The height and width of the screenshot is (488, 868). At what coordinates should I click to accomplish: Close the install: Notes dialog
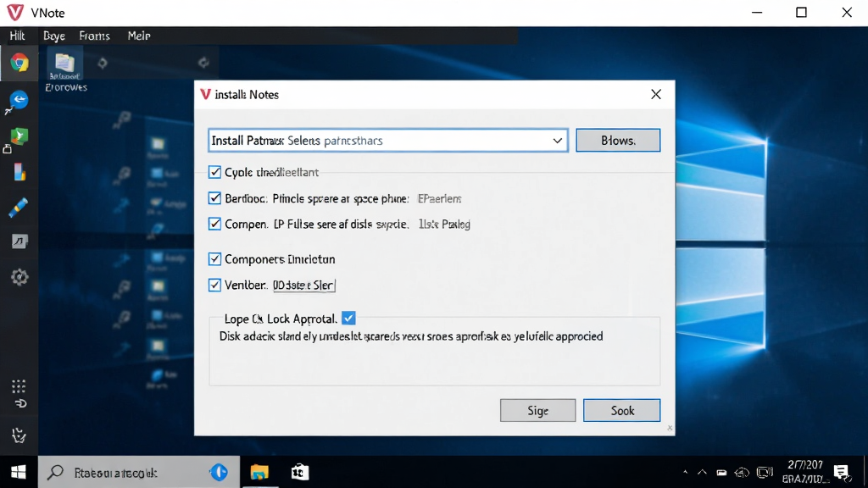(656, 95)
